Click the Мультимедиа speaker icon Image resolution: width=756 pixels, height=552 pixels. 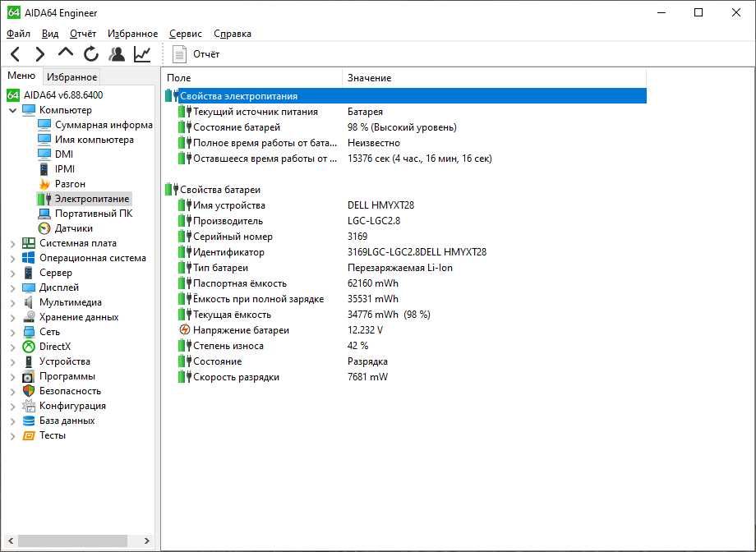coord(29,302)
